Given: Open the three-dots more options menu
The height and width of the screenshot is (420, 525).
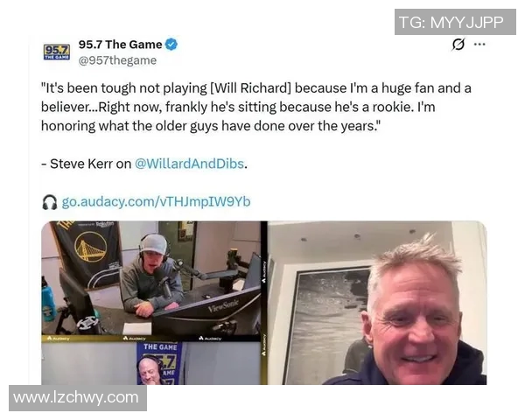Looking at the screenshot, I should (x=479, y=45).
